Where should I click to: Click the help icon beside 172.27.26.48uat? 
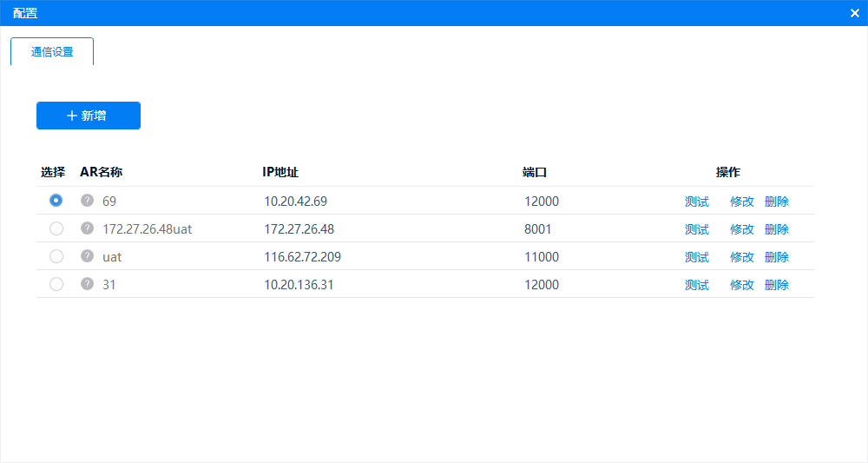[x=87, y=228]
